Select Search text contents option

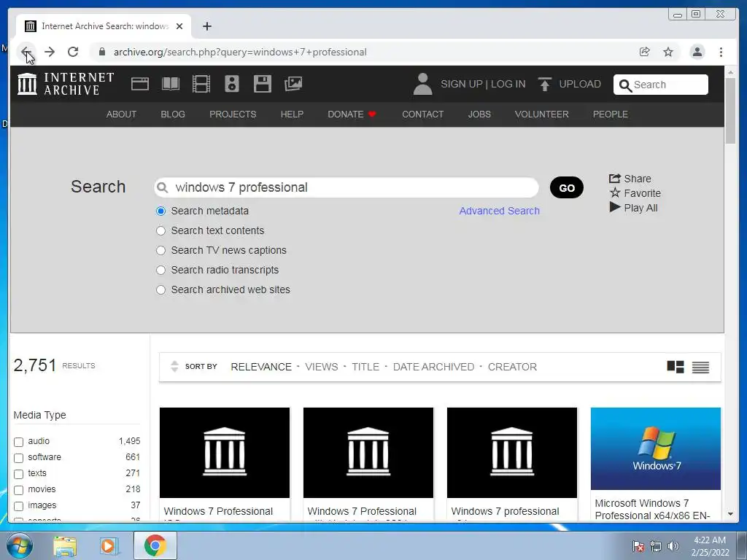[161, 230]
